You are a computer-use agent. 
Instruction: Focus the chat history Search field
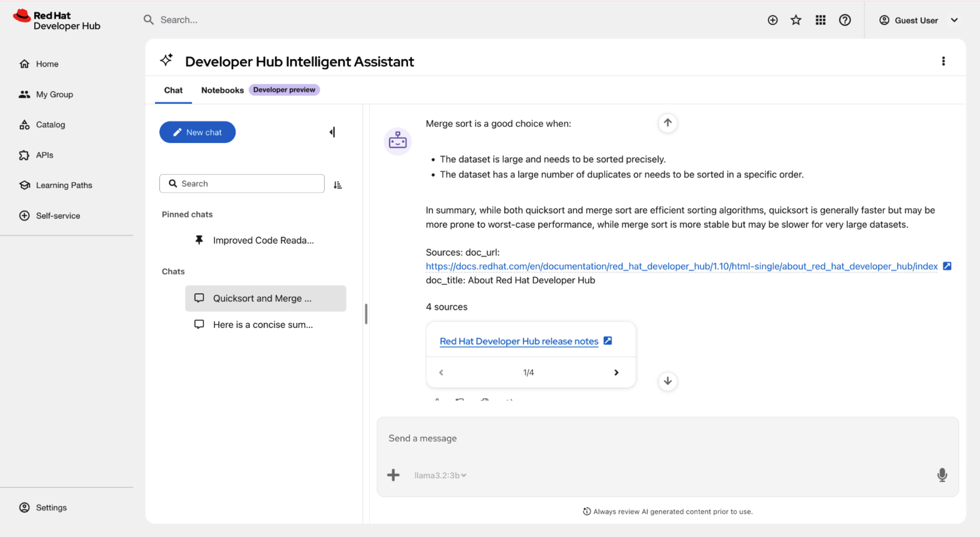tap(242, 184)
